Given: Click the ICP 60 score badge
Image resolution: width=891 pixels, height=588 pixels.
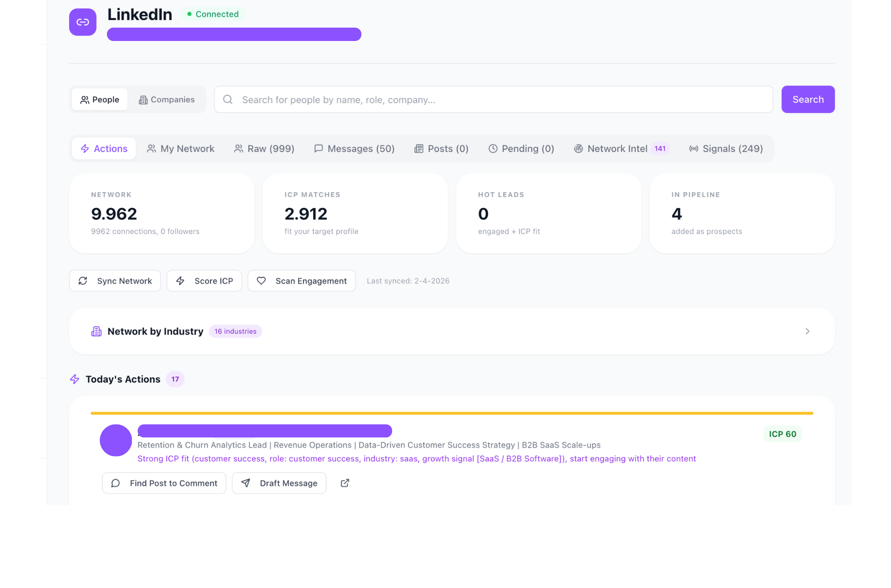Looking at the screenshot, I should pos(782,434).
